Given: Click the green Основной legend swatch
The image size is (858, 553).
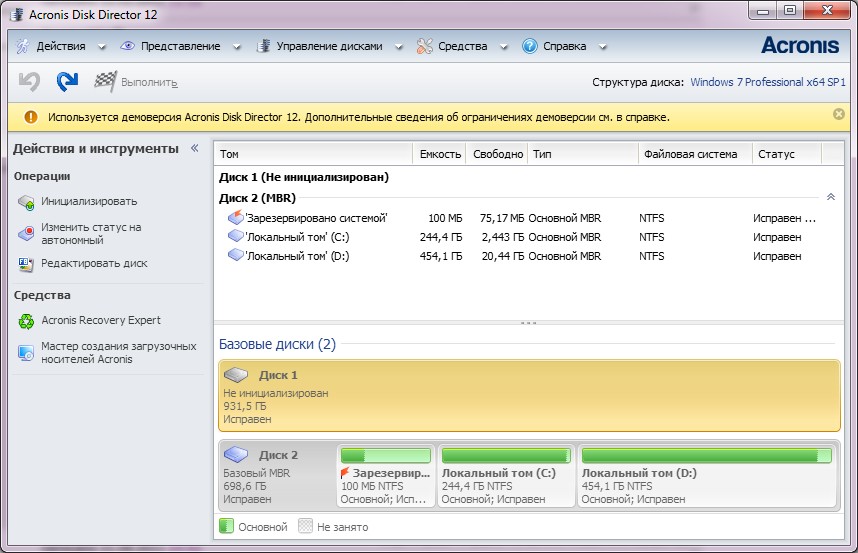Looking at the screenshot, I should click(226, 526).
